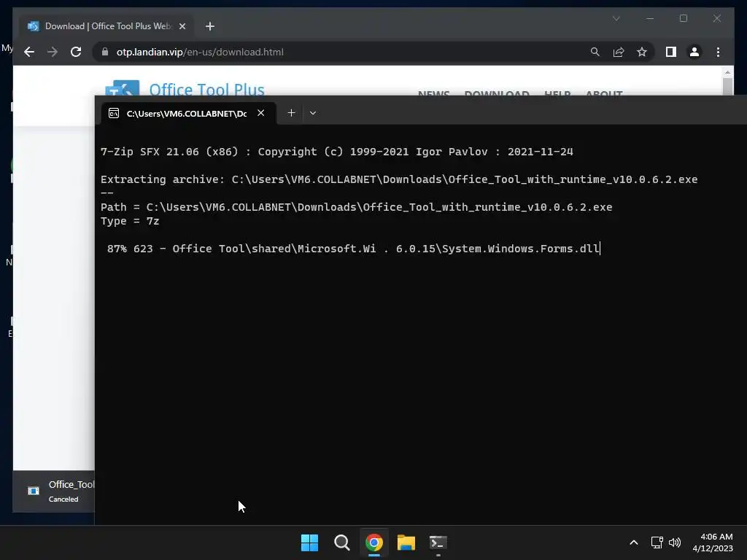This screenshot has height=560, width=747.
Task: Select the Download Office Tool Plus tab
Action: pyautogui.click(x=107, y=26)
